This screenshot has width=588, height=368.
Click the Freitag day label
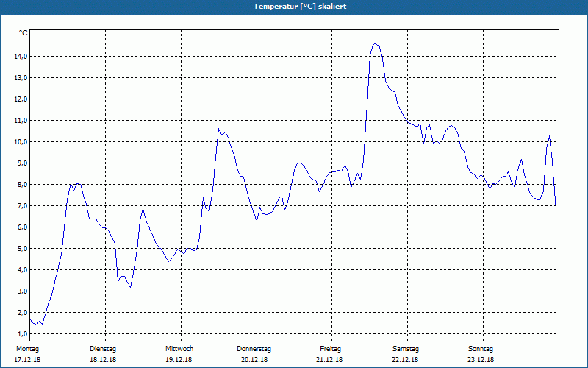click(x=330, y=349)
